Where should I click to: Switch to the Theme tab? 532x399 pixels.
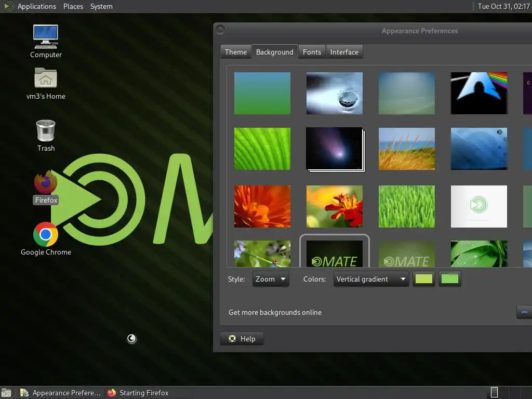[x=236, y=52]
